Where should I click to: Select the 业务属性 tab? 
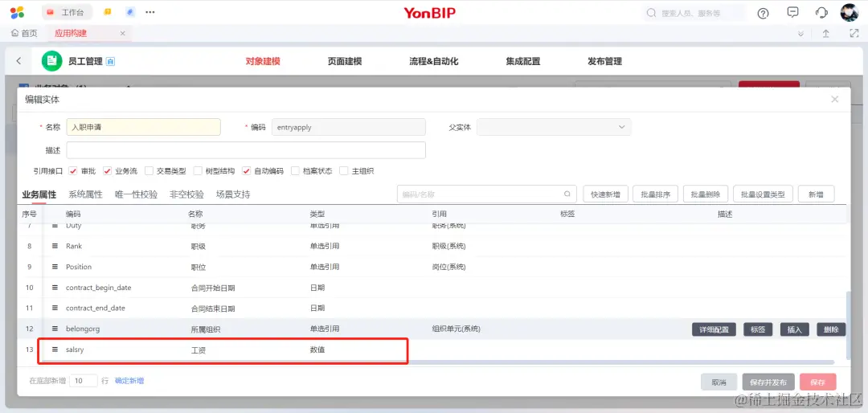pyautogui.click(x=39, y=194)
